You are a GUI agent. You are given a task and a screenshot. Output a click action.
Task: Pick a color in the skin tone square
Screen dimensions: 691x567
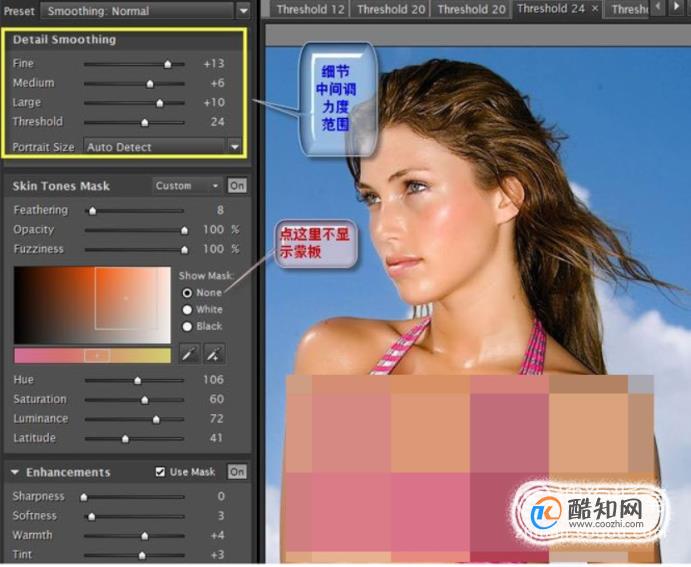92,305
